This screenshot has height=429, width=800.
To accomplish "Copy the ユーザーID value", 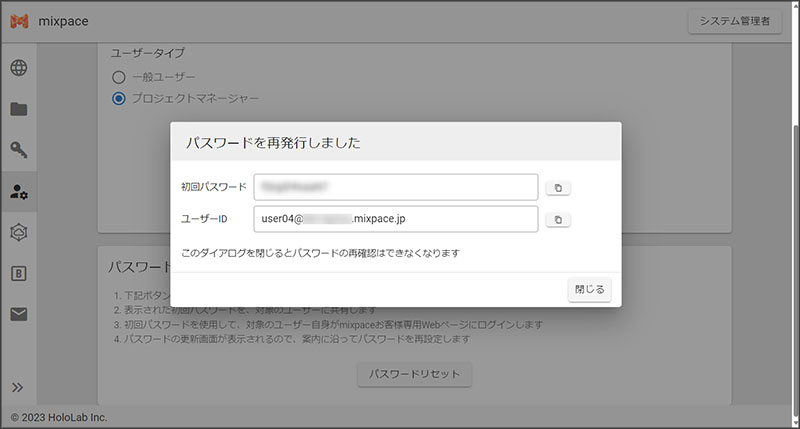I will click(x=558, y=219).
